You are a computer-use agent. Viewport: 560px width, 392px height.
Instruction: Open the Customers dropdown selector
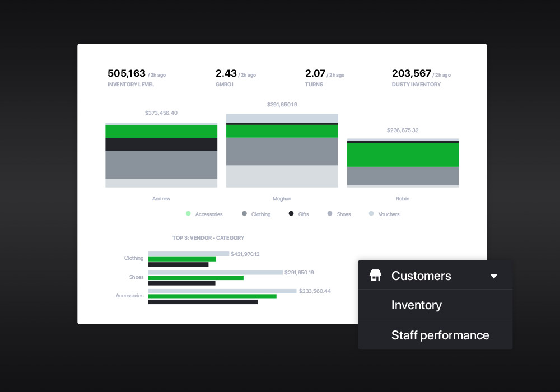(435, 276)
